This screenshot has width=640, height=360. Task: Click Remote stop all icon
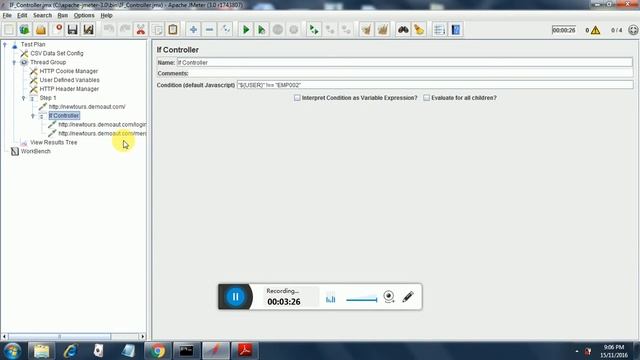[330, 29]
